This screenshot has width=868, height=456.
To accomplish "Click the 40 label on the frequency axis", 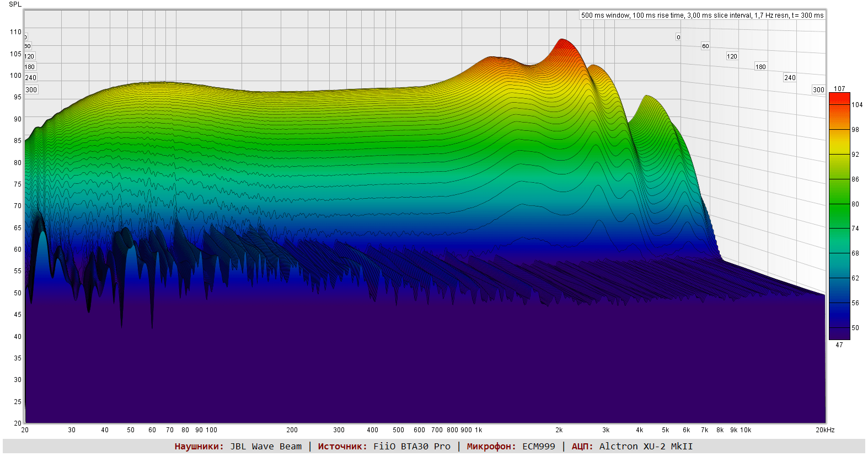I will [x=105, y=430].
